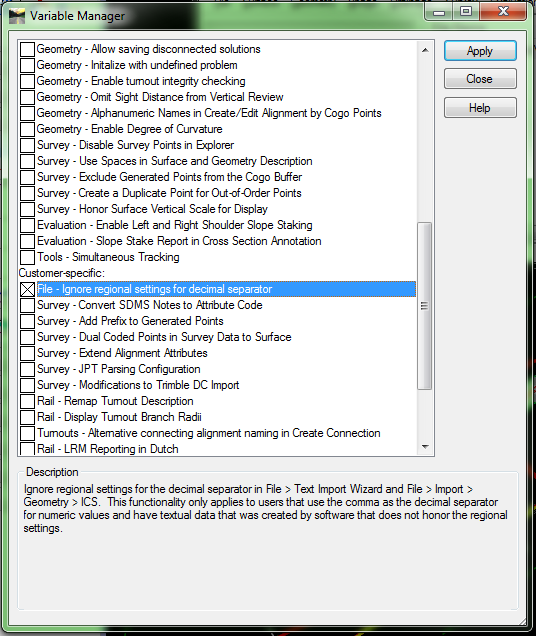
Task: Uncheck File - Ignore regional settings checkbox
Action: 27,289
